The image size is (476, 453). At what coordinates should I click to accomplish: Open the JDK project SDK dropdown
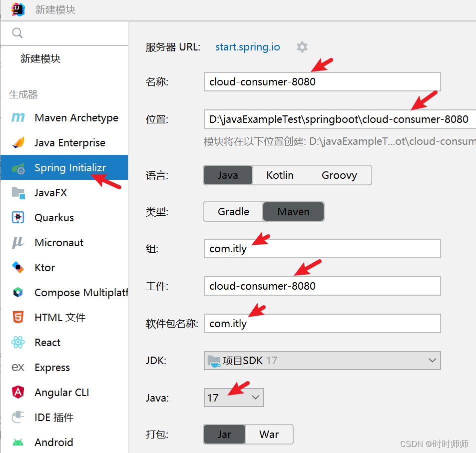(322, 361)
